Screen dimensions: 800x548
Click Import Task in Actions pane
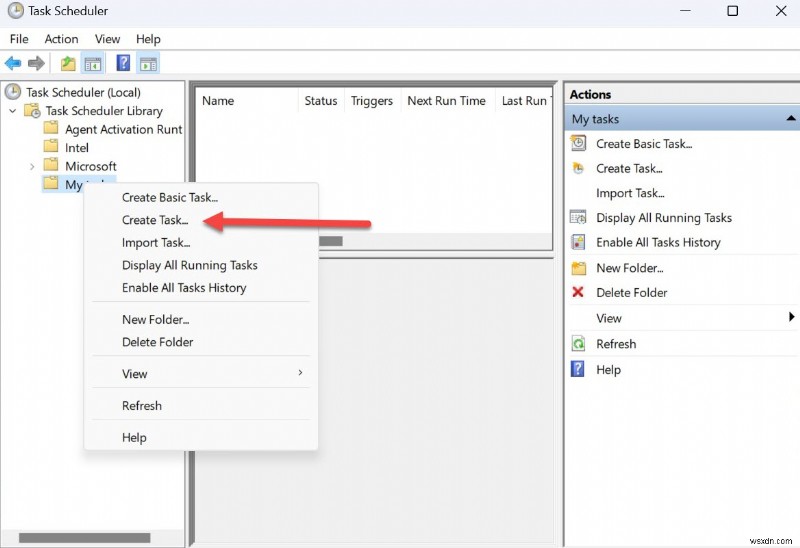[630, 193]
